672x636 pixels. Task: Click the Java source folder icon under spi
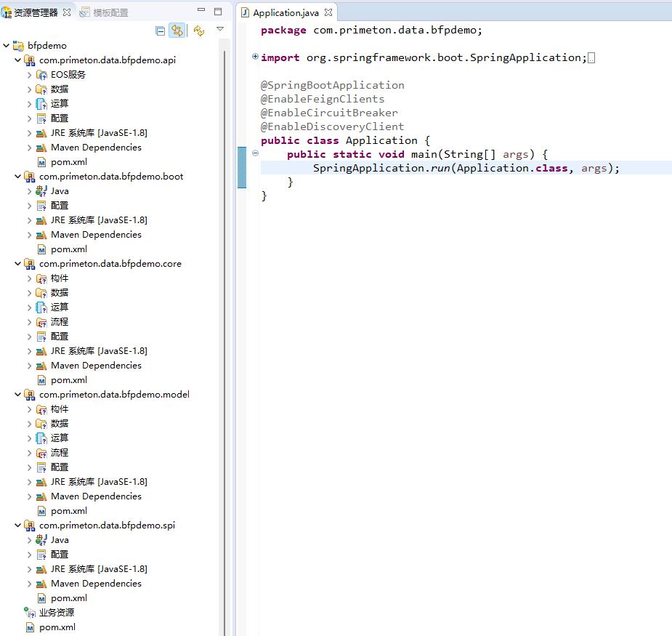pyautogui.click(x=41, y=540)
